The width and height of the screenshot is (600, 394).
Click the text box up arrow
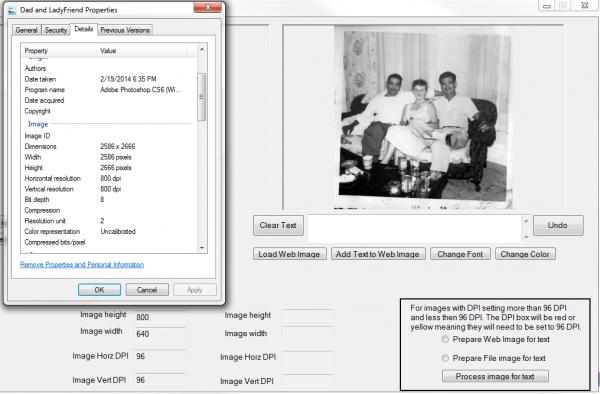(526, 221)
